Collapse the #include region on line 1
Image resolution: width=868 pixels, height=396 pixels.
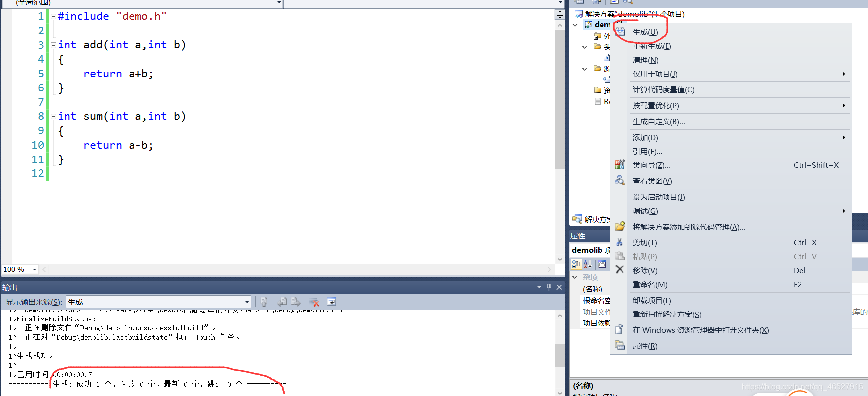click(53, 16)
